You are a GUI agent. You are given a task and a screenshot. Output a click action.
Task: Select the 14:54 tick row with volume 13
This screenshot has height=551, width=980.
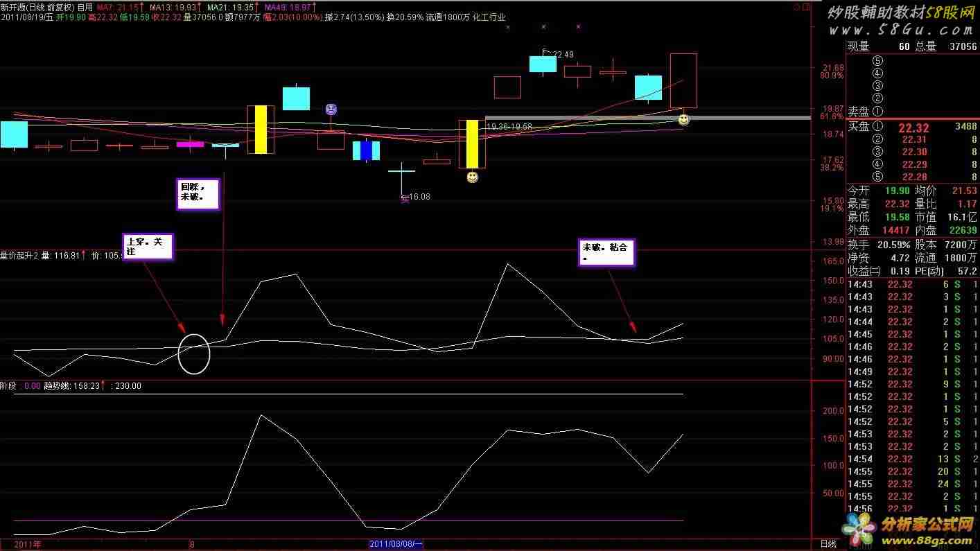click(x=912, y=459)
